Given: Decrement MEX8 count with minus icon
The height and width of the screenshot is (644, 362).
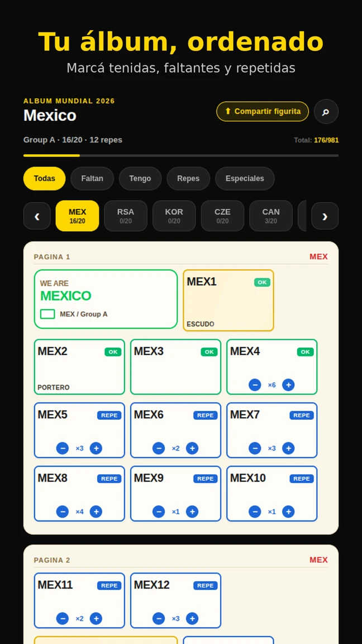Looking at the screenshot, I should pyautogui.click(x=63, y=512).
